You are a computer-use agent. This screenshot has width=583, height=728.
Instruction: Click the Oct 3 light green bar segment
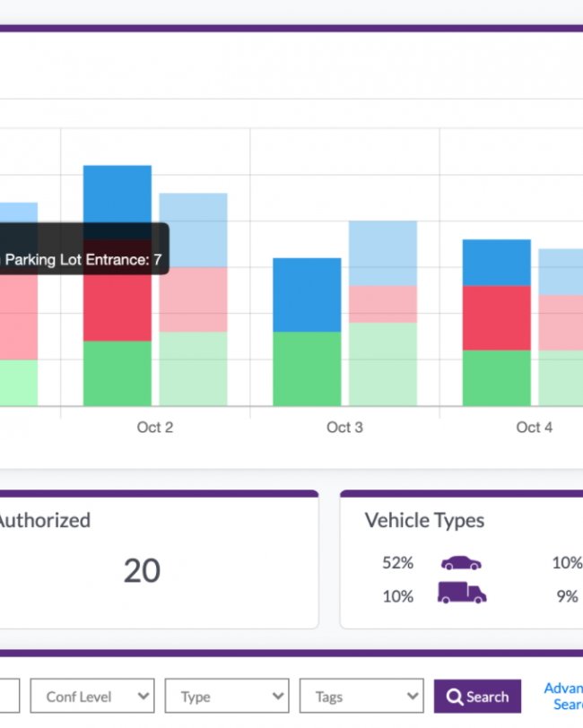pos(383,364)
